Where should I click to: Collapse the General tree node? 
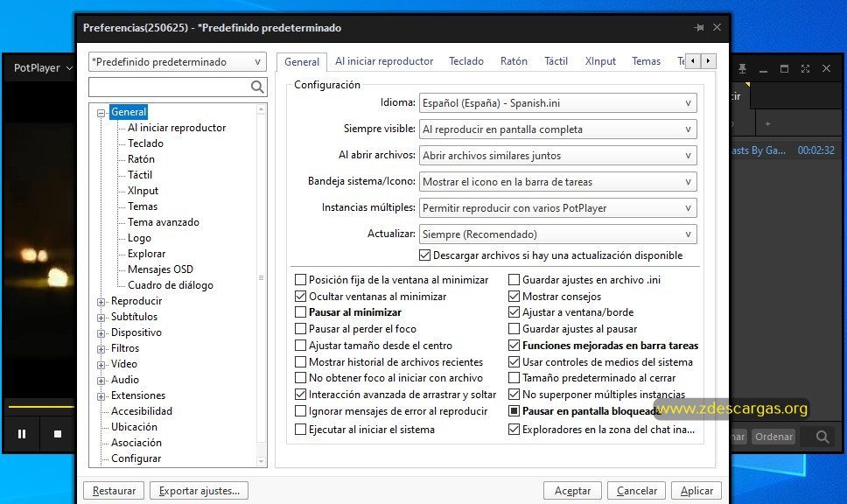(101, 113)
